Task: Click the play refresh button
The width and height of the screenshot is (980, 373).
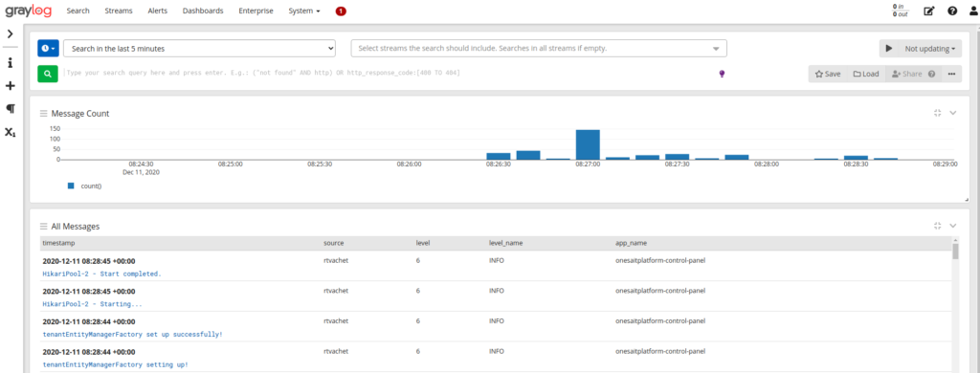Action: (889, 49)
